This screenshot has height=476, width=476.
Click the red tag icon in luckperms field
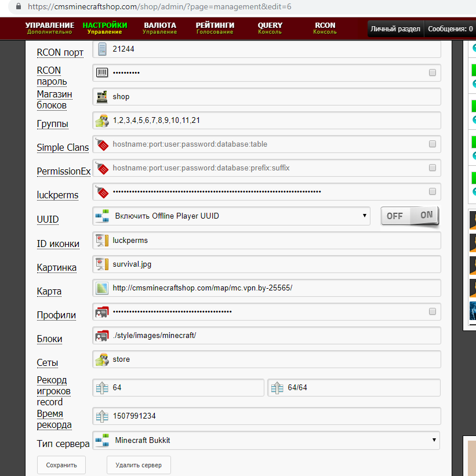(103, 192)
